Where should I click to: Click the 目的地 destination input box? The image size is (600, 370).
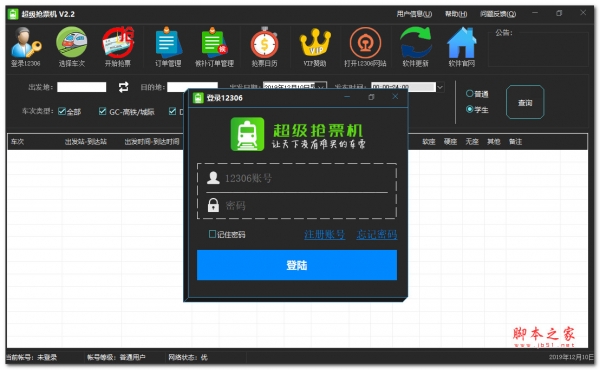(x=192, y=87)
